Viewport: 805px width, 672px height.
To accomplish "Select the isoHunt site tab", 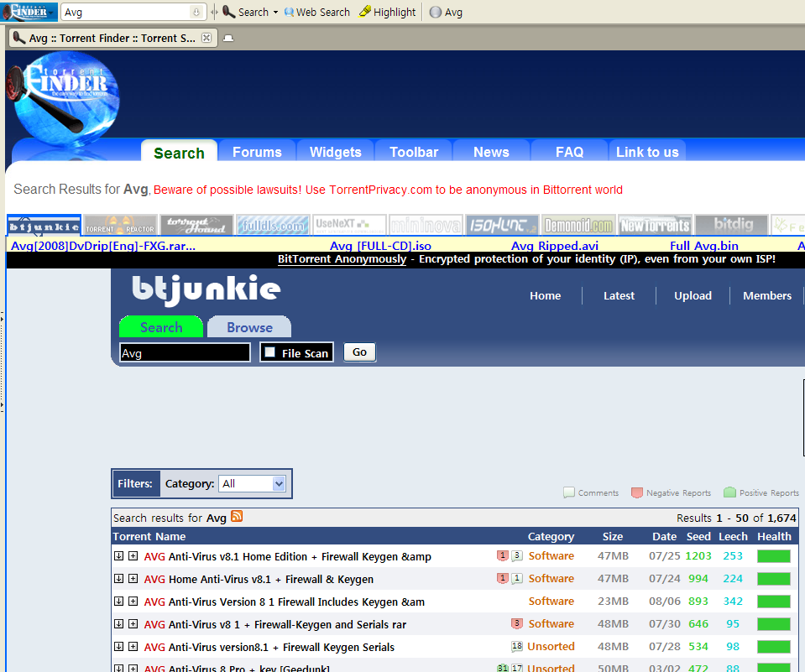I will pyautogui.click(x=502, y=225).
